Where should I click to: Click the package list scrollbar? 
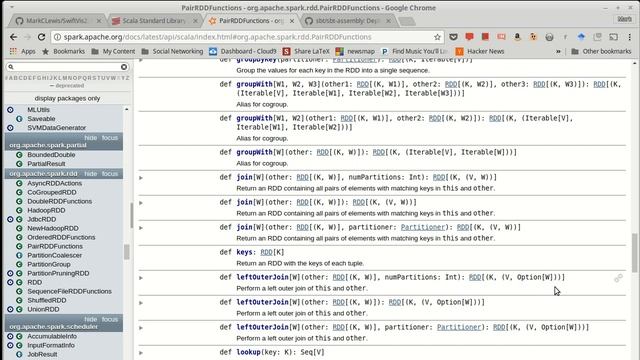tap(127, 252)
